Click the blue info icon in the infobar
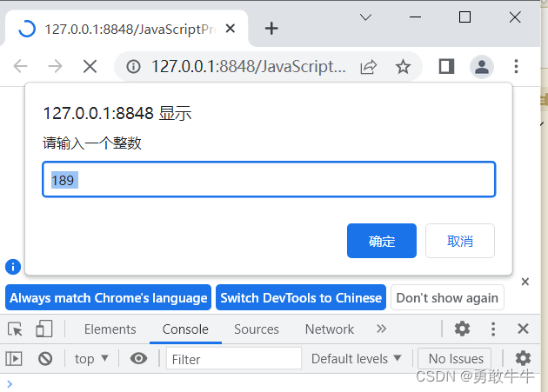 coord(13,268)
